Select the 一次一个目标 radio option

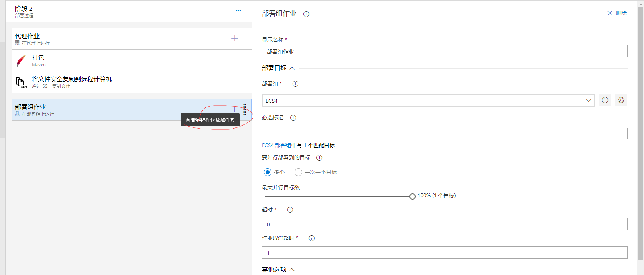[298, 172]
